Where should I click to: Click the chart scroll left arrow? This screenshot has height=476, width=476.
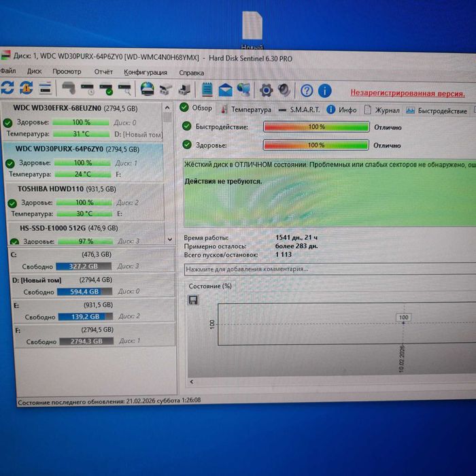[192, 381]
